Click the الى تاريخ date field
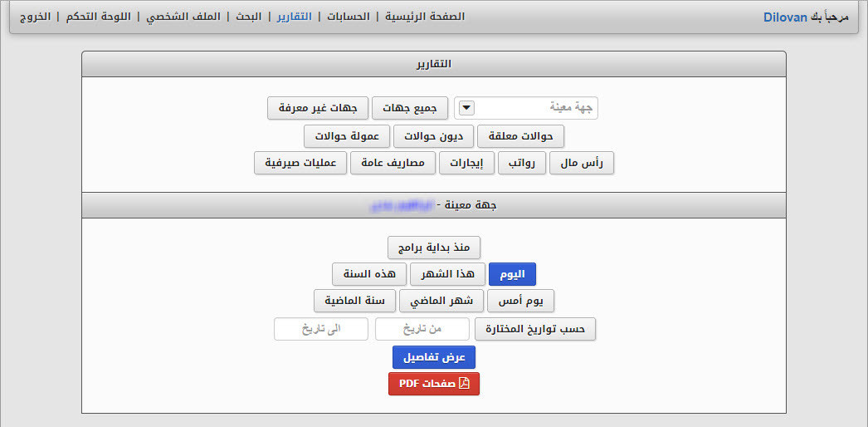 coord(321,329)
